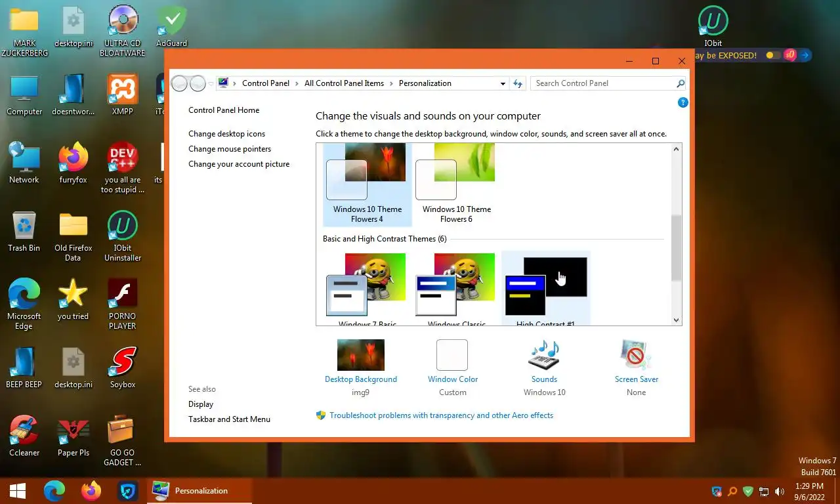This screenshot has height=504, width=840.
Task: Open Change desktop icons link
Action: click(x=227, y=134)
